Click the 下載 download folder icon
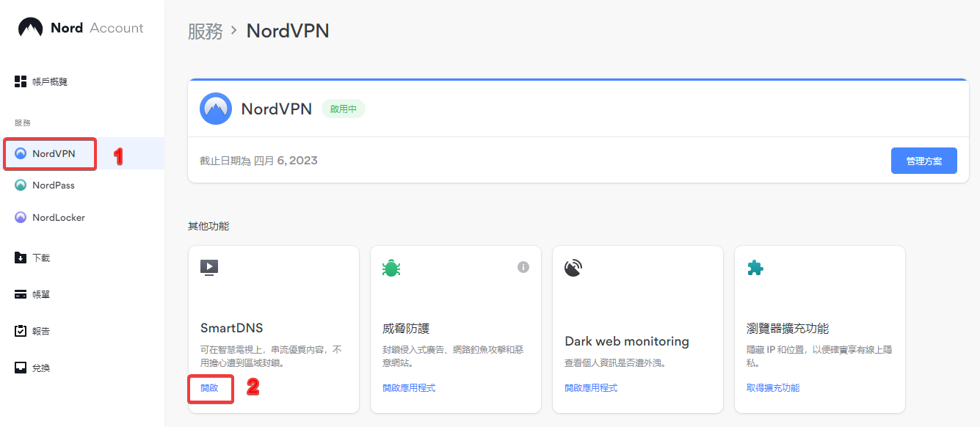The width and height of the screenshot is (980, 427). click(x=21, y=258)
